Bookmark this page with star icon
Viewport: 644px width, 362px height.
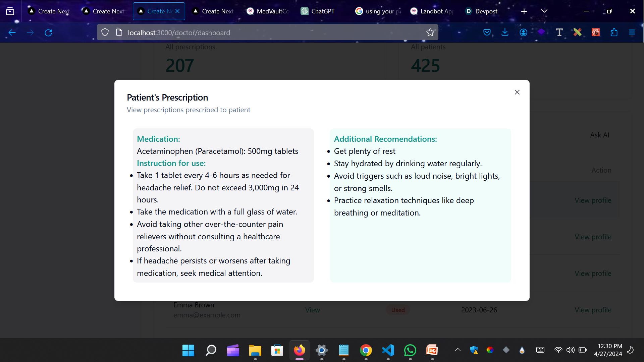[x=430, y=33]
